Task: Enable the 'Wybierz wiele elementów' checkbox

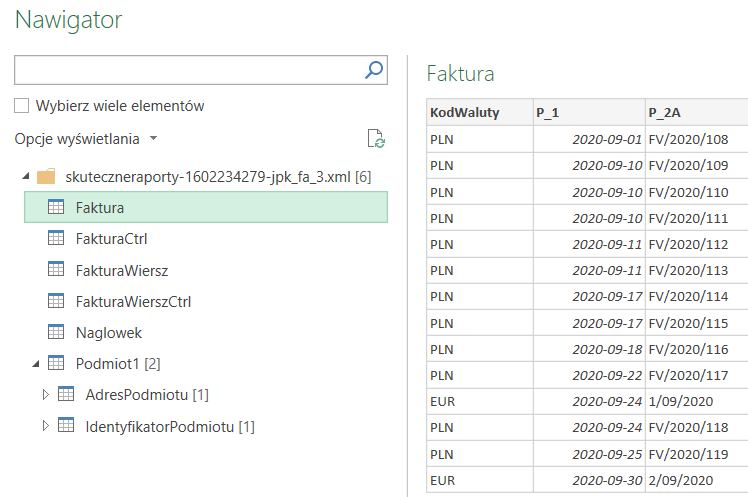Action: [22, 106]
